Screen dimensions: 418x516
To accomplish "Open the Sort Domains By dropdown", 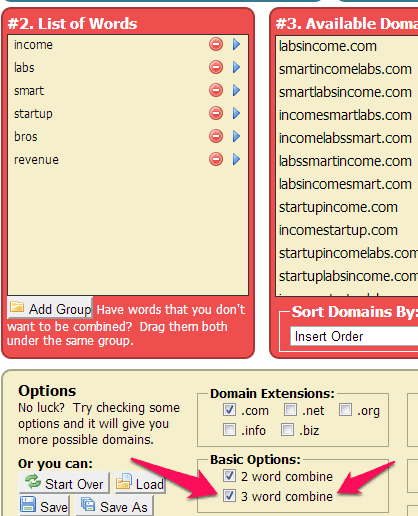I will point(354,336).
